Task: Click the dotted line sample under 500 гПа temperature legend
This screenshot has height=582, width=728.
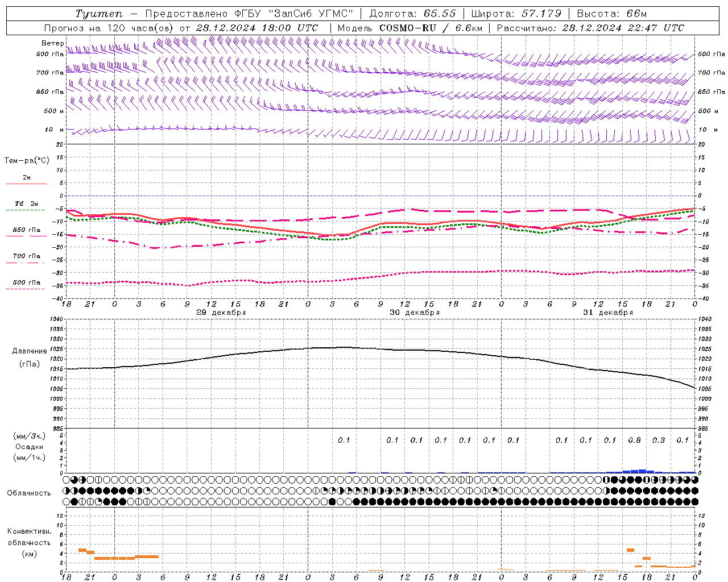Action: click(x=25, y=289)
